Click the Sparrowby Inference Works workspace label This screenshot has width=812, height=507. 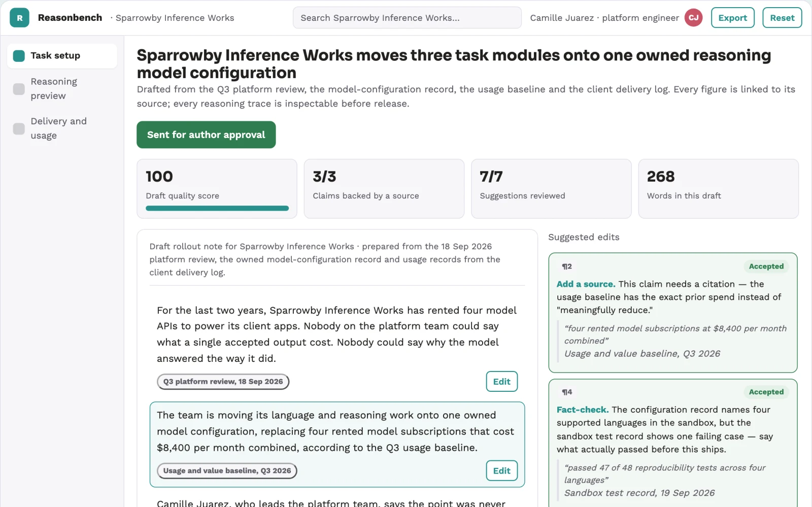[x=175, y=18]
